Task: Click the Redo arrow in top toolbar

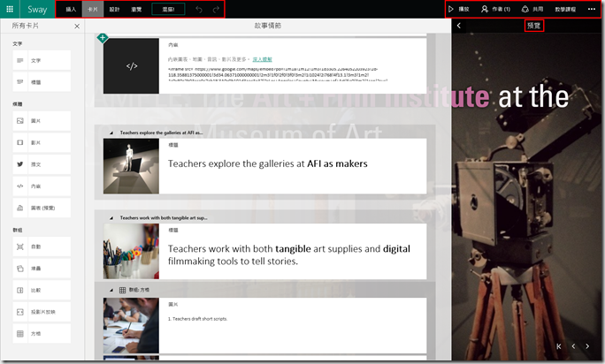Action: point(215,9)
